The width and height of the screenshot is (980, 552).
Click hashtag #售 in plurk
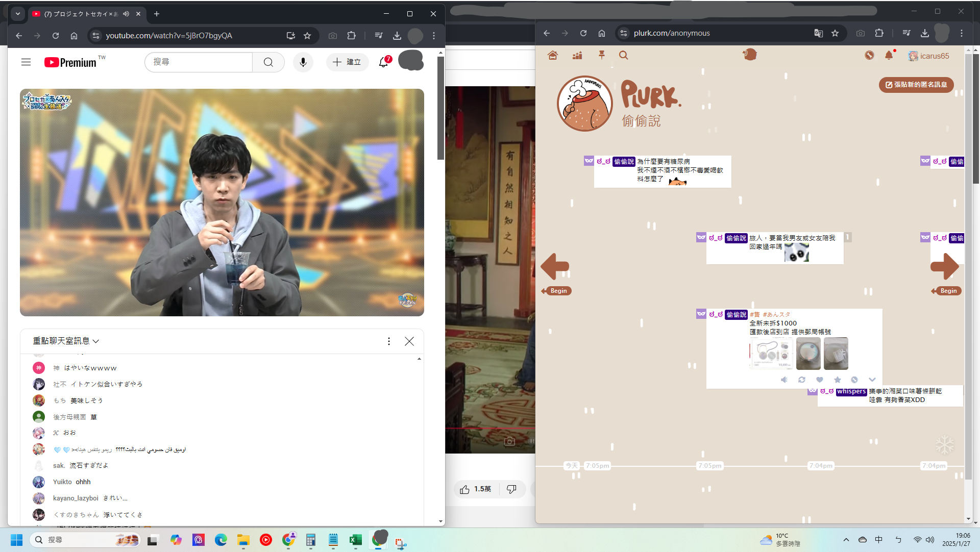click(755, 315)
